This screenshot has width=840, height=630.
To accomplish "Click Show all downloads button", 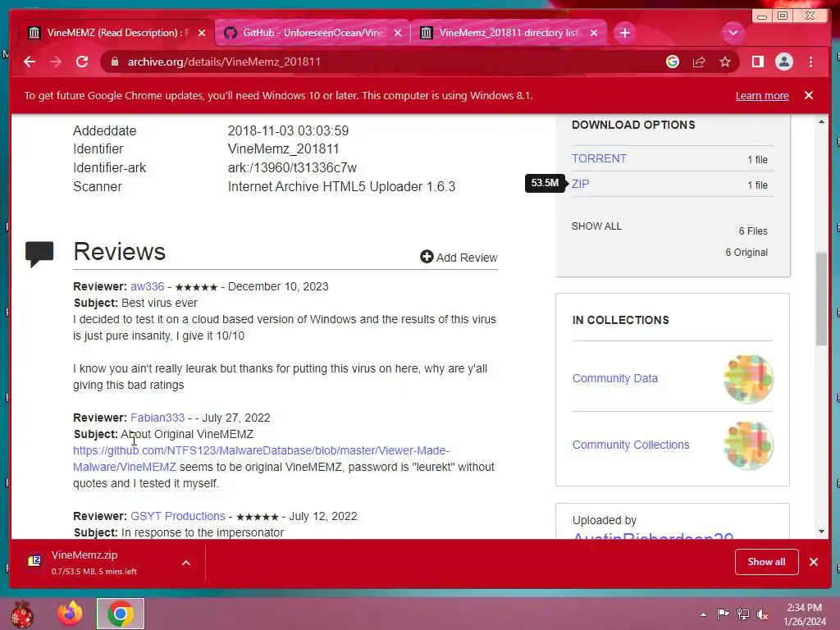I will (x=766, y=562).
